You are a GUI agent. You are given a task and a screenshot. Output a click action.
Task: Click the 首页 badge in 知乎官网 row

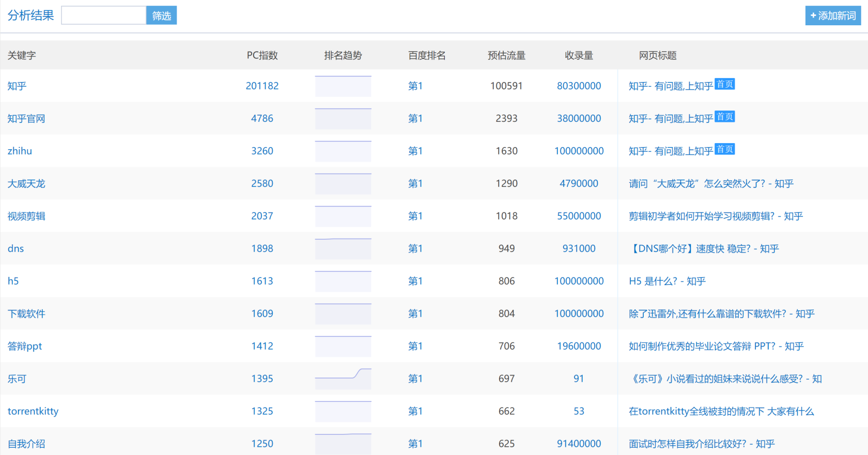[724, 117]
